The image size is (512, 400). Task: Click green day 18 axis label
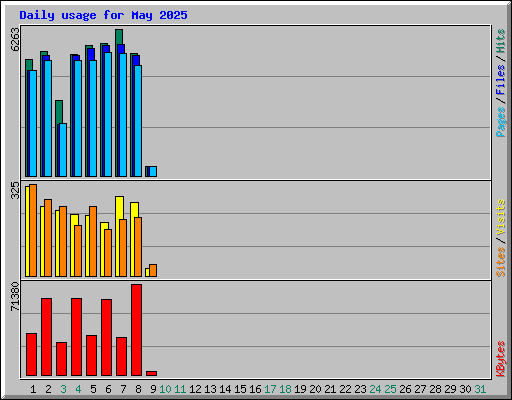(x=285, y=389)
